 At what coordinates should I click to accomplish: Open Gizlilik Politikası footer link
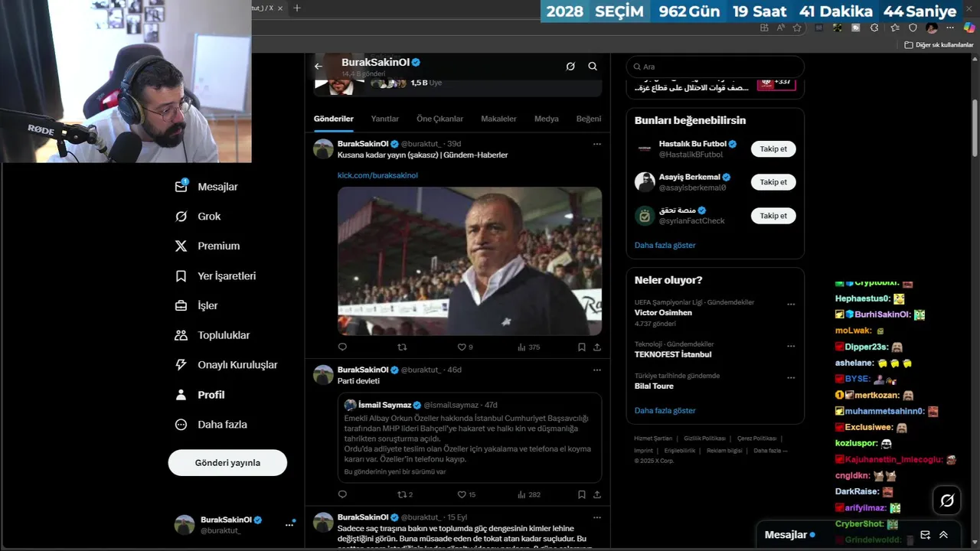point(704,439)
